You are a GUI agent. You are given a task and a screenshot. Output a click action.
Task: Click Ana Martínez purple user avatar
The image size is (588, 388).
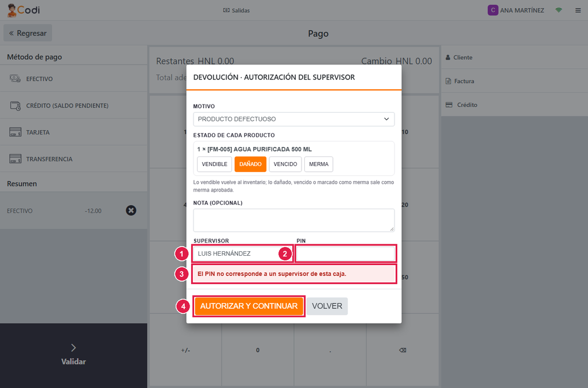point(493,10)
